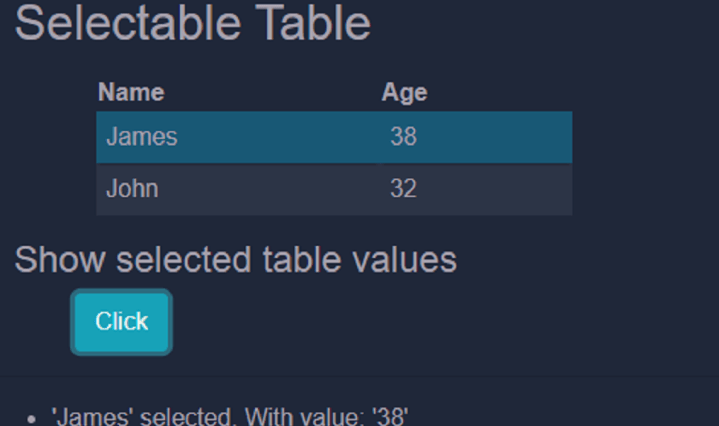Select the James name cell

(142, 137)
